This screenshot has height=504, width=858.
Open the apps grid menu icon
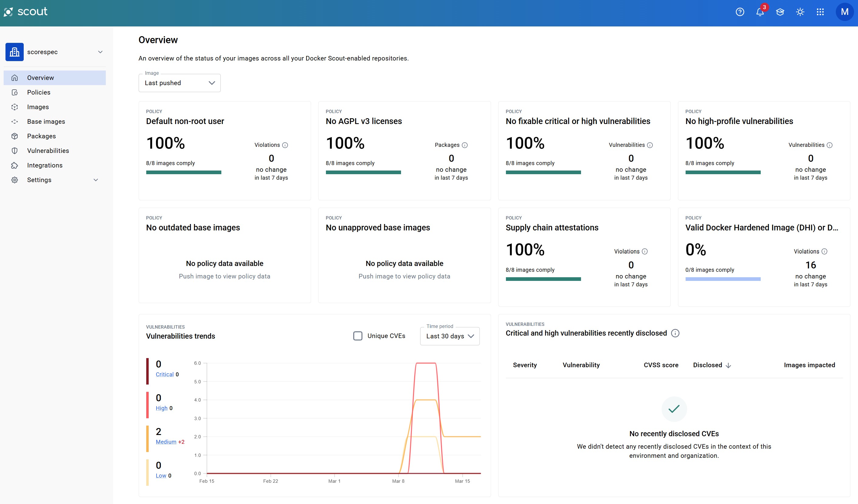[820, 12]
